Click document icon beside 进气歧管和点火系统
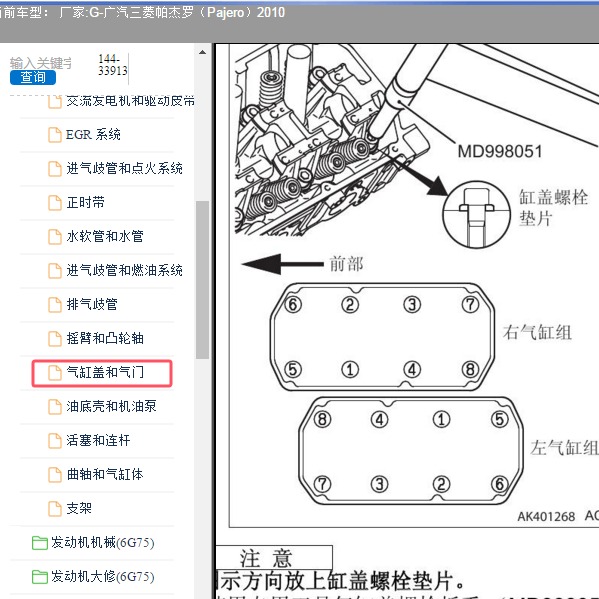Image resolution: width=599 pixels, height=599 pixels. coord(55,169)
